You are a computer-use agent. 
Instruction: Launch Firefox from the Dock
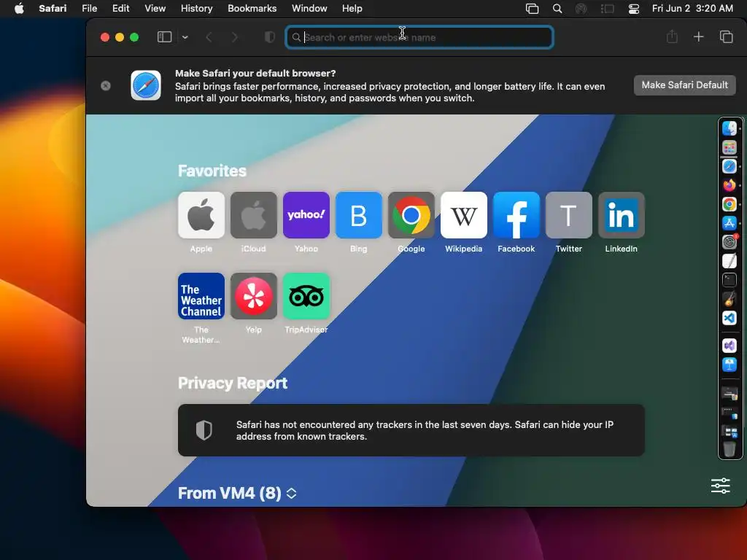[x=729, y=185]
